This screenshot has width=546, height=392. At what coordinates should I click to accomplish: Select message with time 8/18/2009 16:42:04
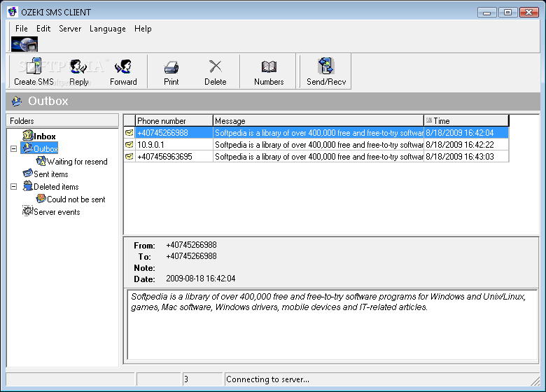(466, 132)
